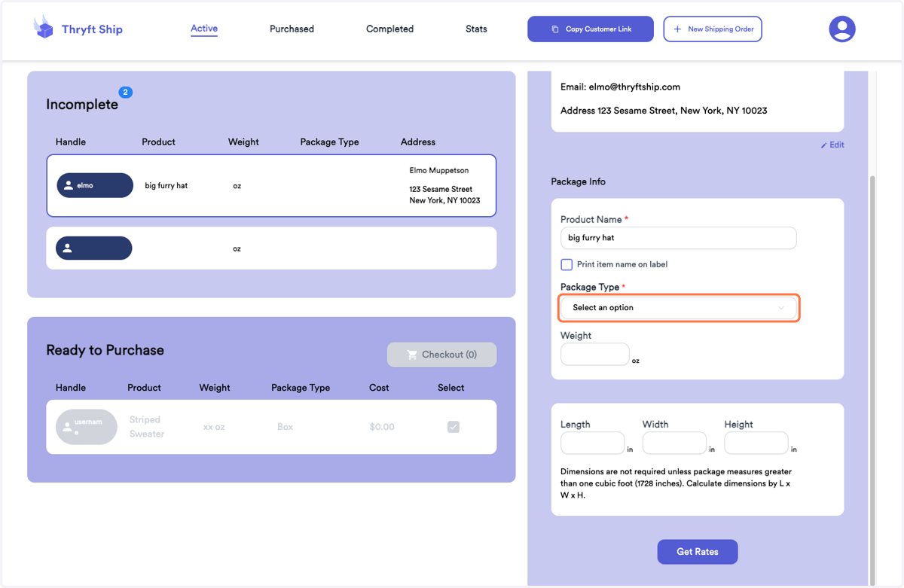This screenshot has height=588, width=904.
Task: Toggle the Striped Sweater row select checkbox
Action: tap(454, 427)
